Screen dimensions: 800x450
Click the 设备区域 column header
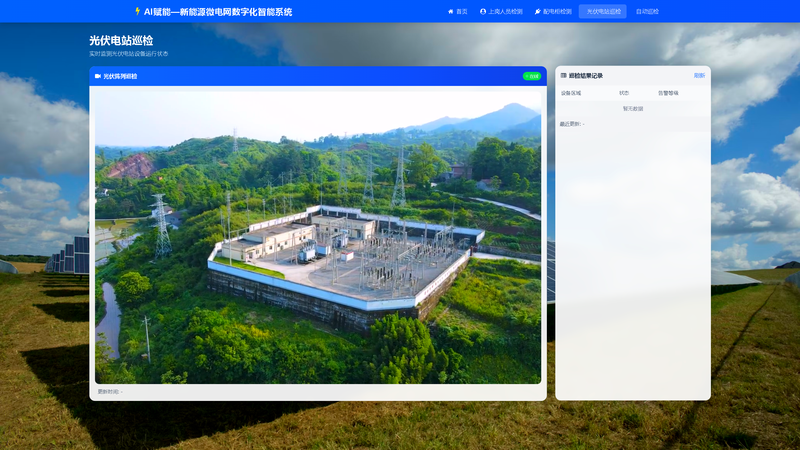pyautogui.click(x=571, y=93)
